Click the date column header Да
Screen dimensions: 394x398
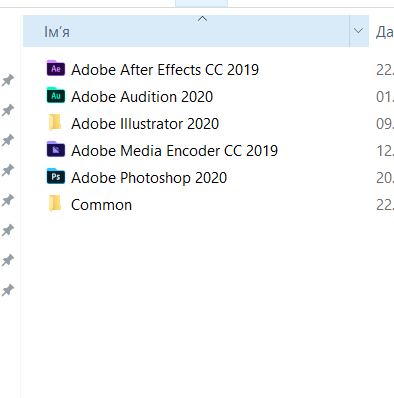[x=384, y=32]
